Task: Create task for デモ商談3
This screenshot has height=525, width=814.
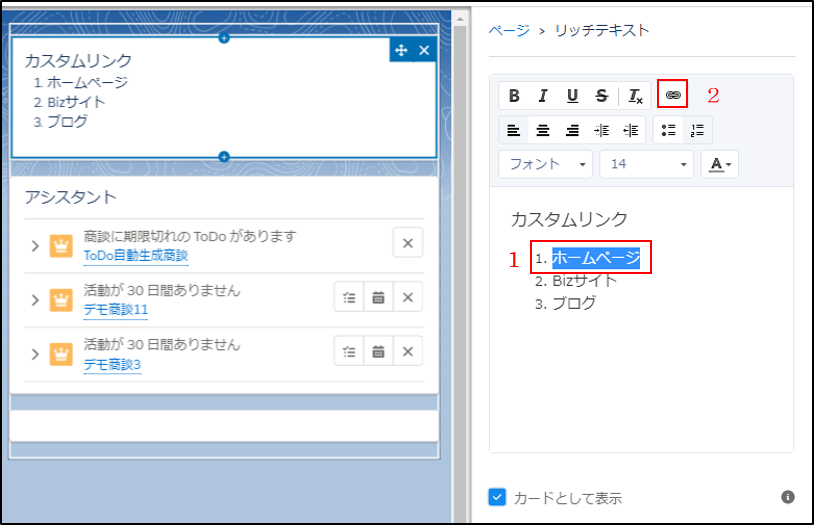Action: click(349, 352)
